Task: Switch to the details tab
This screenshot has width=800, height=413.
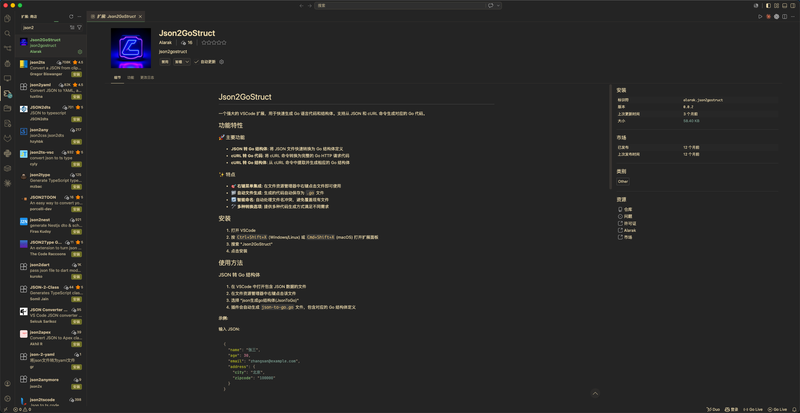Action: (117, 78)
